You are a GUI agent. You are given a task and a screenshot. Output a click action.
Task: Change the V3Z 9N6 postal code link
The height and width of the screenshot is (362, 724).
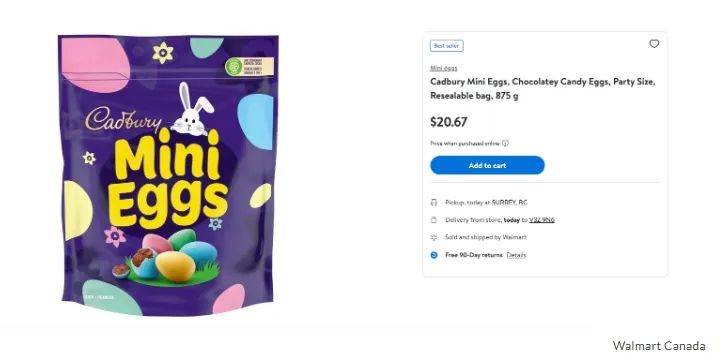[x=542, y=220]
